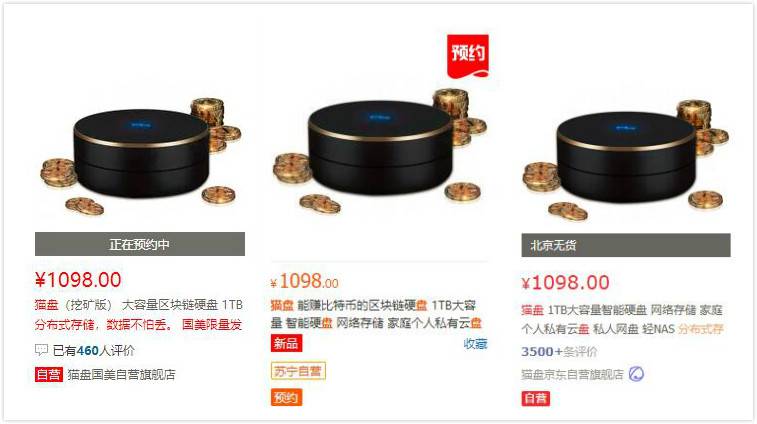The width and height of the screenshot is (757, 424).
Task: Click 收藏 link on Suning listing
Action: (x=475, y=344)
